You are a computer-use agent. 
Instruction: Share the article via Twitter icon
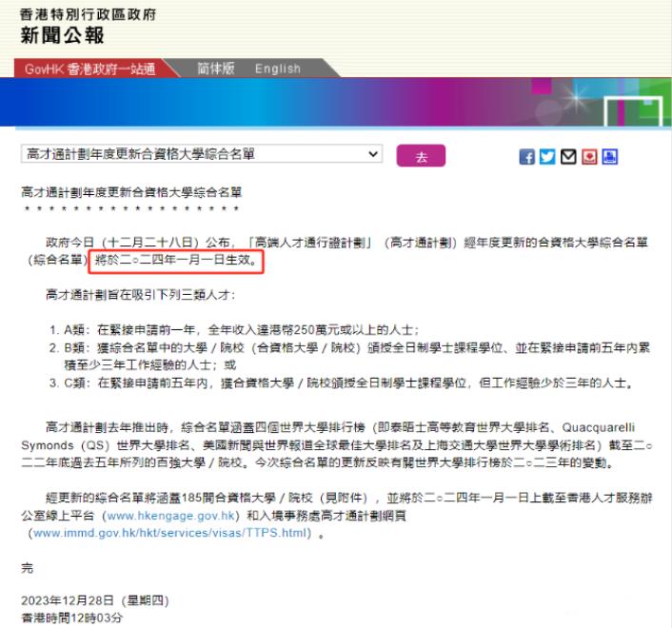click(x=547, y=157)
